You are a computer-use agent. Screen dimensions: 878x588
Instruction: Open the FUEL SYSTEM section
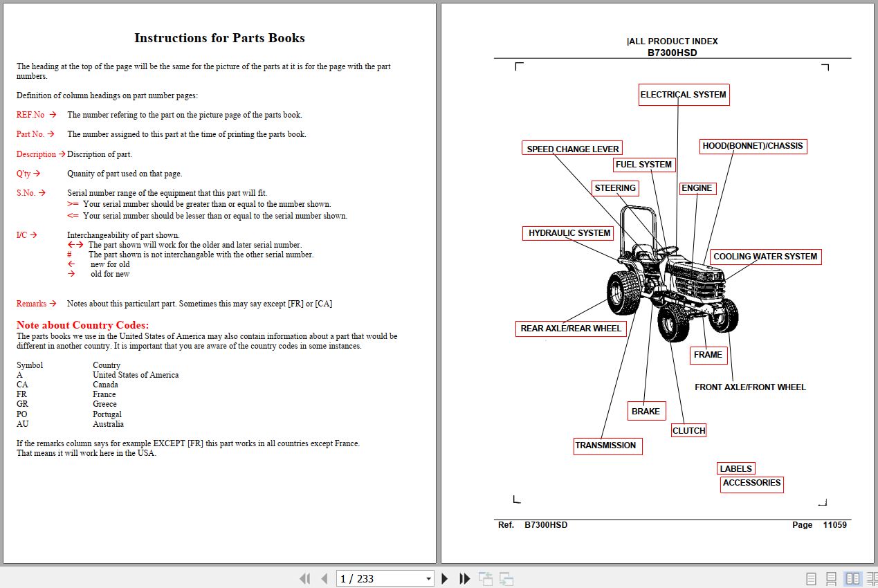tap(644, 165)
